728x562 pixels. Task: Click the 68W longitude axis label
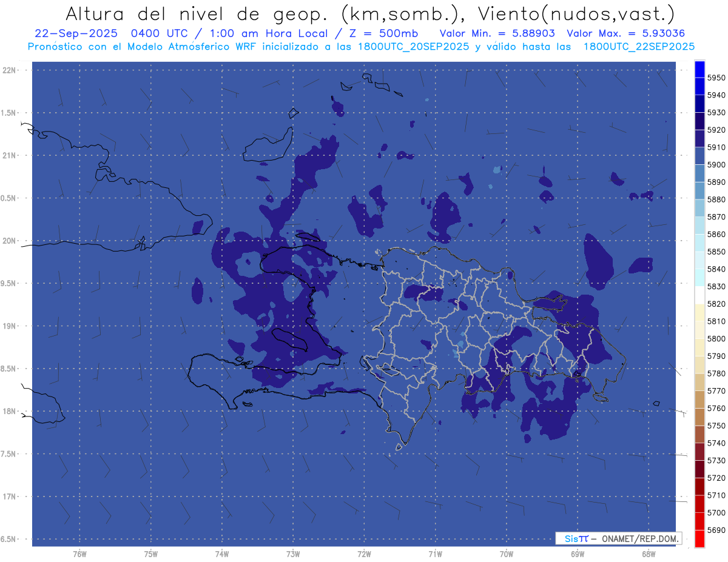648,554
